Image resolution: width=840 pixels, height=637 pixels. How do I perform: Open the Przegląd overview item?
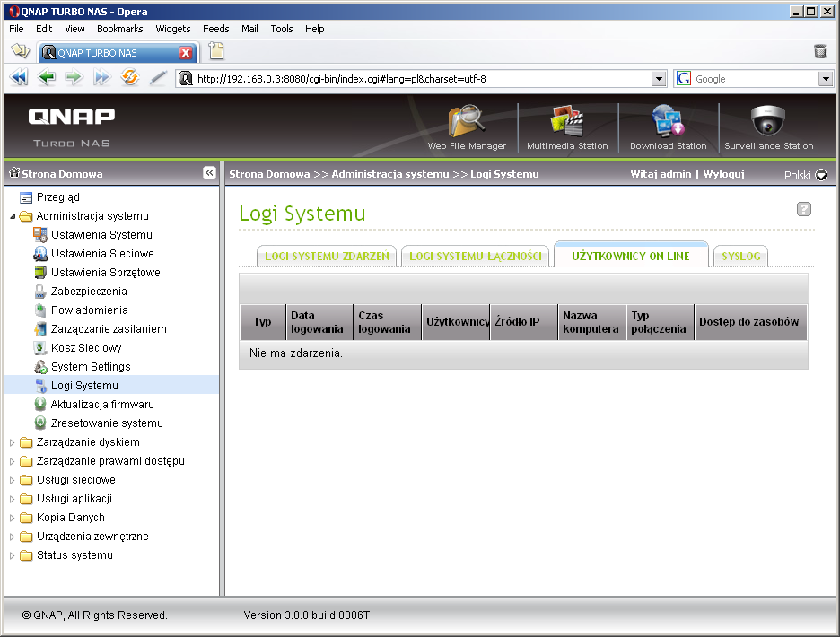(x=57, y=197)
